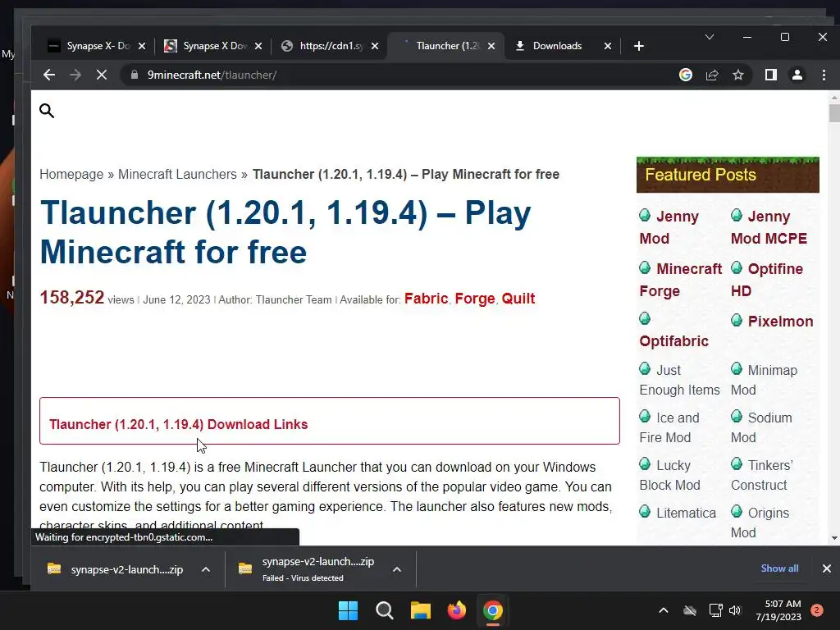This screenshot has width=840, height=630.
Task: Click the site search magnifier icon
Action: 47,111
